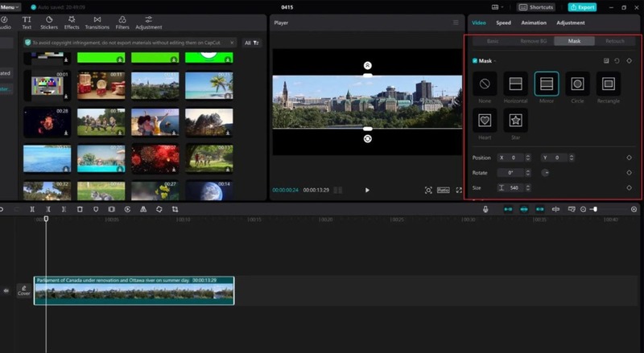Click the timeline crop icon

[175, 209]
